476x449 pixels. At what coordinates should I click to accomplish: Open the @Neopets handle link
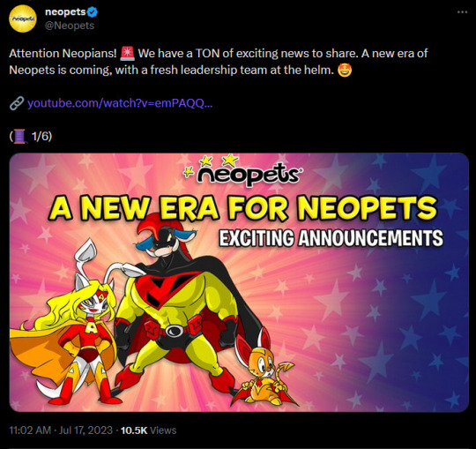click(70, 26)
